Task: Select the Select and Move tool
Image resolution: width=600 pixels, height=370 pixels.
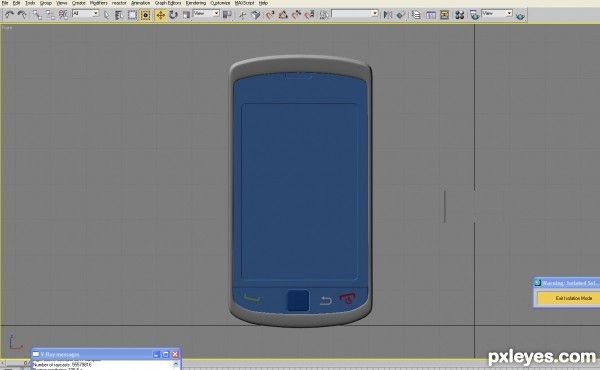Action: 161,15
